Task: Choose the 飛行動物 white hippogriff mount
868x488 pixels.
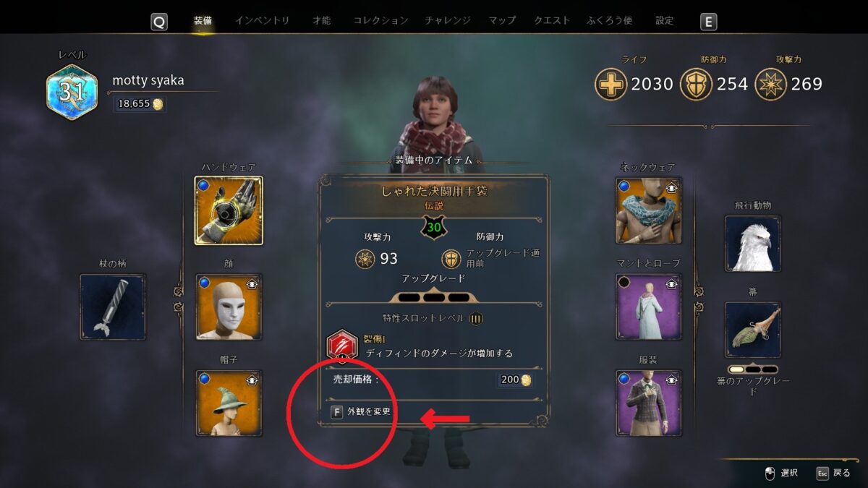Action: (753, 244)
